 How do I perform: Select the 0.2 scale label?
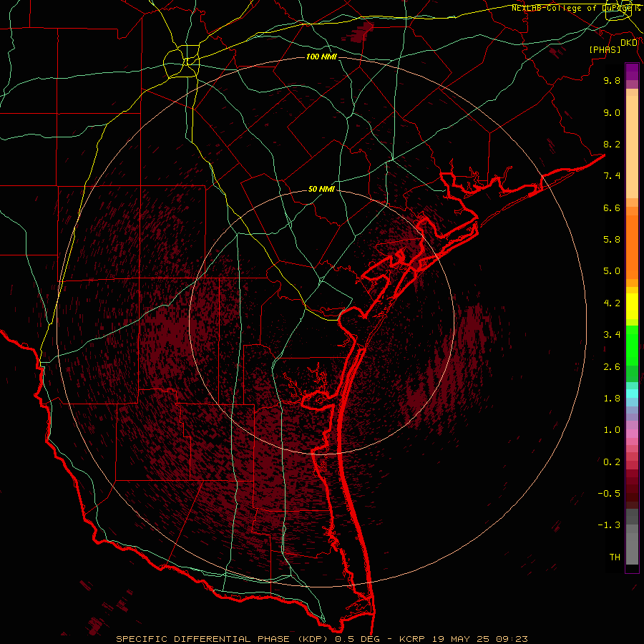(x=612, y=462)
